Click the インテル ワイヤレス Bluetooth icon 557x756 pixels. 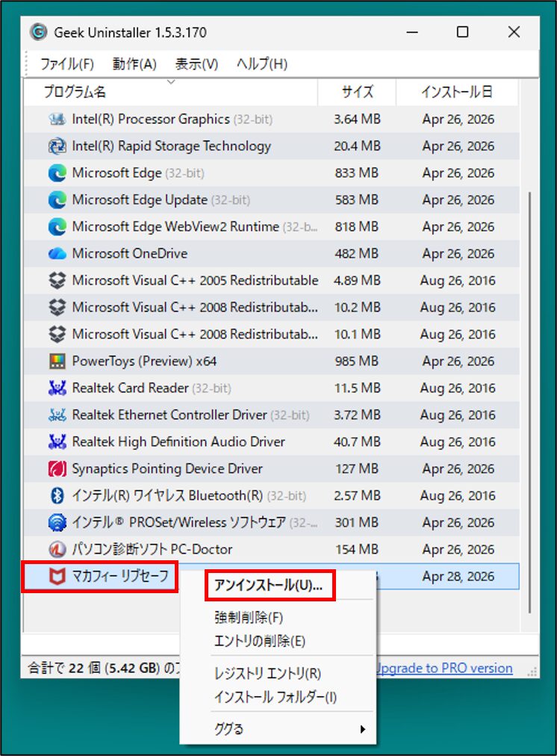point(57,495)
